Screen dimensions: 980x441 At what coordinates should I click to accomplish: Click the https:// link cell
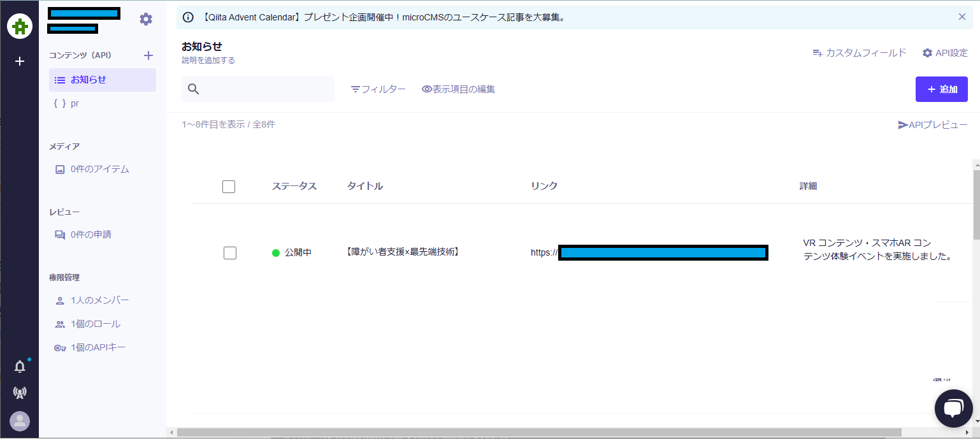[x=649, y=252]
